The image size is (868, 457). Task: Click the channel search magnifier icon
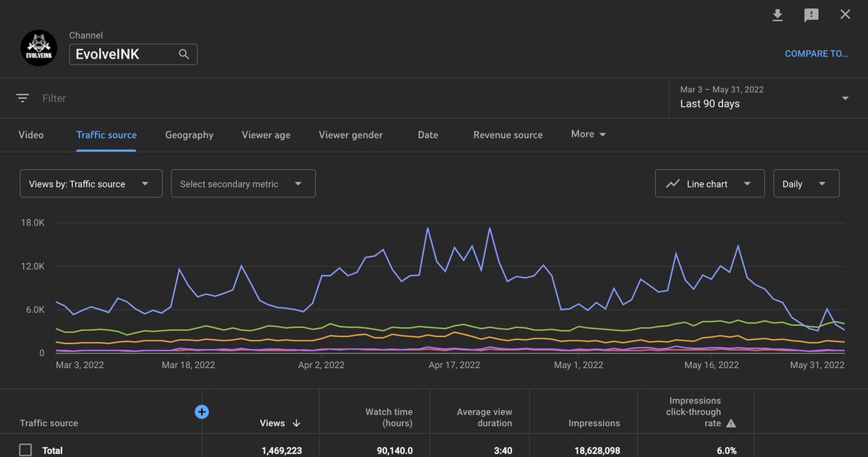[x=184, y=54]
